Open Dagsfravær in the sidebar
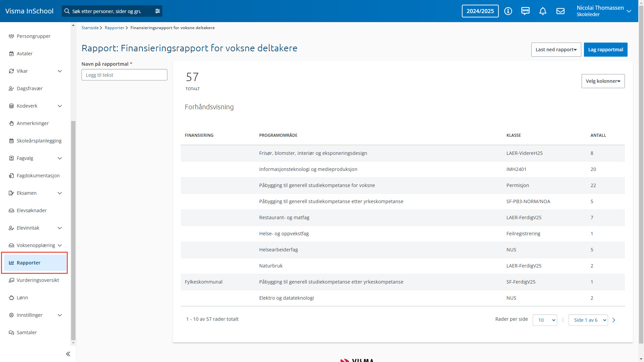This screenshot has height=362, width=644. [x=30, y=88]
